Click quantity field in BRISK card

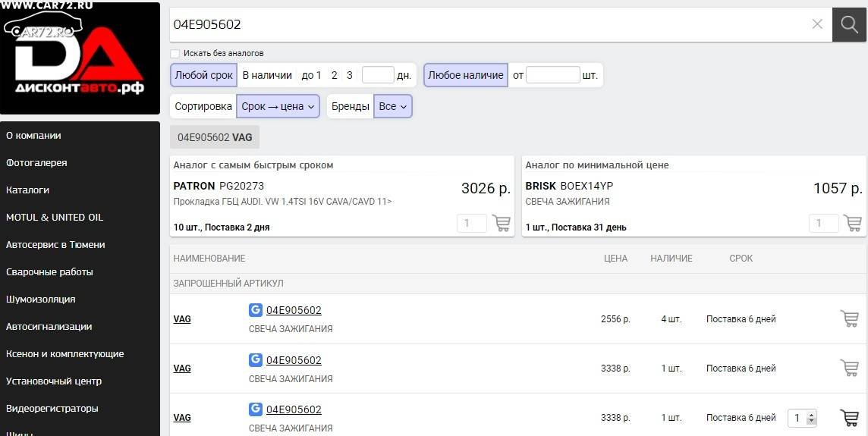coord(824,224)
